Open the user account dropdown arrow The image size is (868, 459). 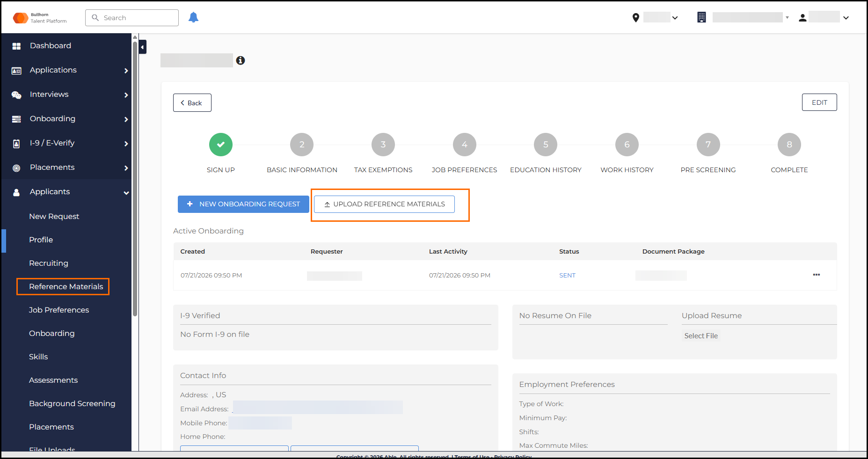pos(846,18)
